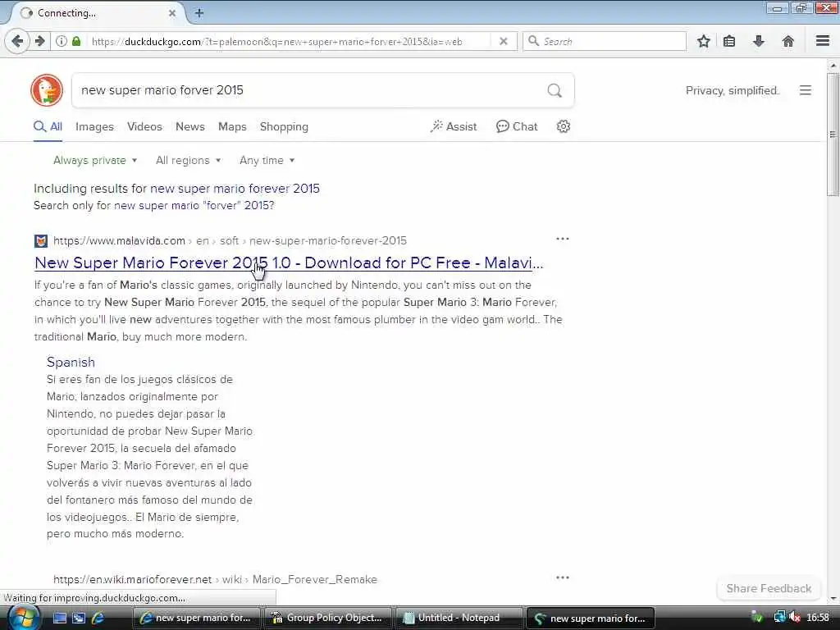This screenshot has height=630, width=840.
Task: Switch to the Videos tab
Action: [x=144, y=126]
